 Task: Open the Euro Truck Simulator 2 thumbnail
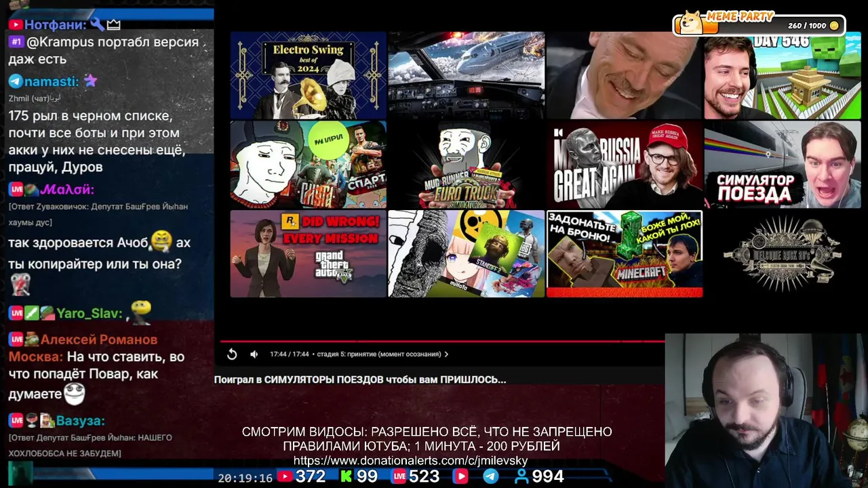pos(467,165)
